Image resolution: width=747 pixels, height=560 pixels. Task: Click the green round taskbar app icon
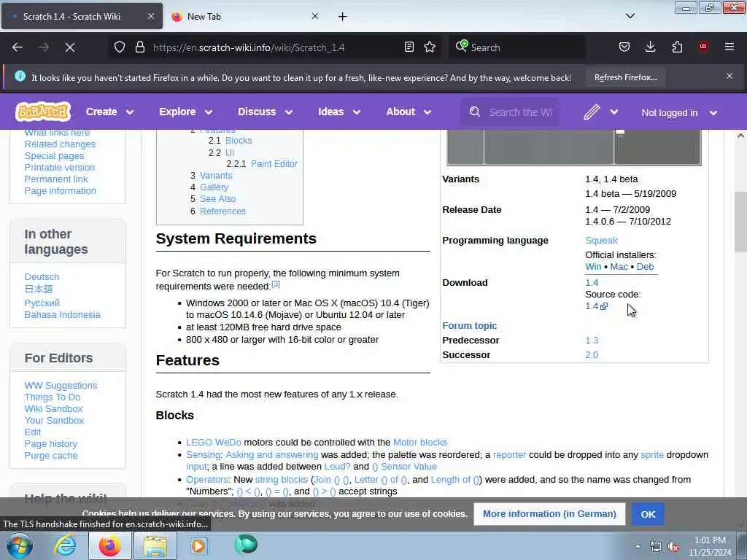click(246, 545)
